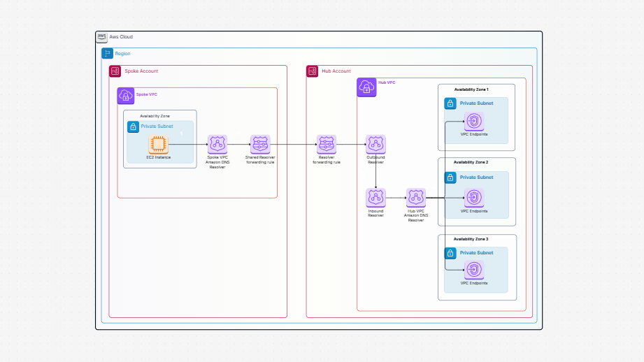The width and height of the screenshot is (644, 362).
Task: Select the Spoke VPC Amazon DNS Resolver icon
Action: coord(217,144)
